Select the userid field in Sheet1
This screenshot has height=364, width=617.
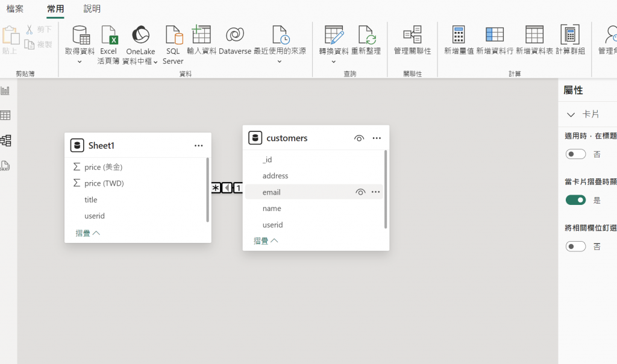pyautogui.click(x=95, y=216)
